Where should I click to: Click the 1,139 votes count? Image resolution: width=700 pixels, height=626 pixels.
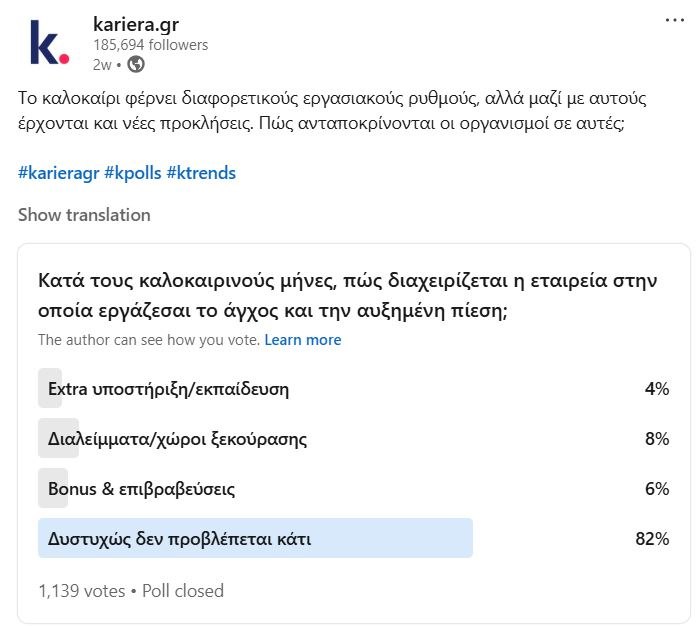pyautogui.click(x=81, y=591)
